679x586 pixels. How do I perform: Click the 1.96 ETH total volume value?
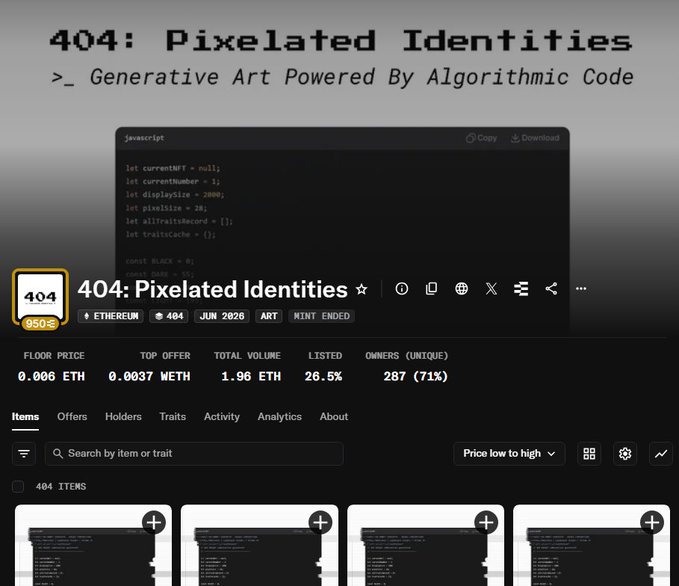(251, 376)
